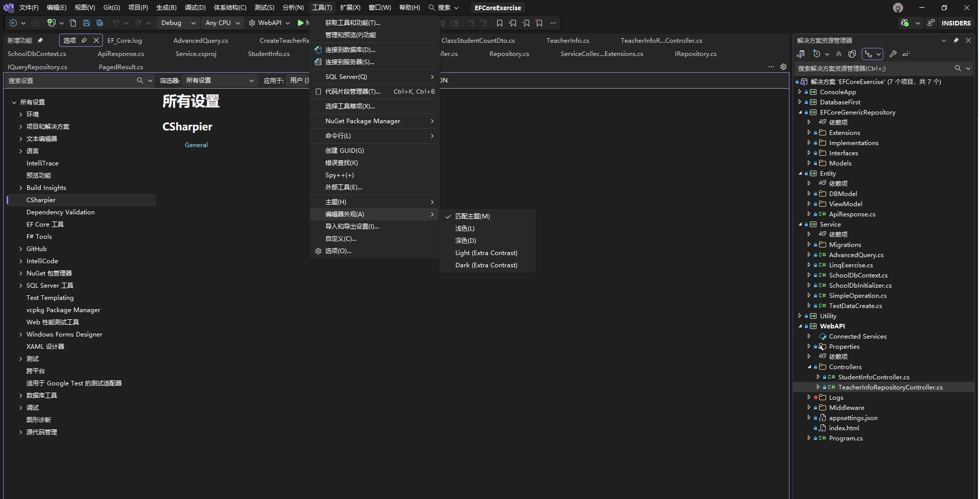Image resolution: width=980 pixels, height=499 pixels.
Task: Click the tab well settings gear icon
Action: [783, 67]
